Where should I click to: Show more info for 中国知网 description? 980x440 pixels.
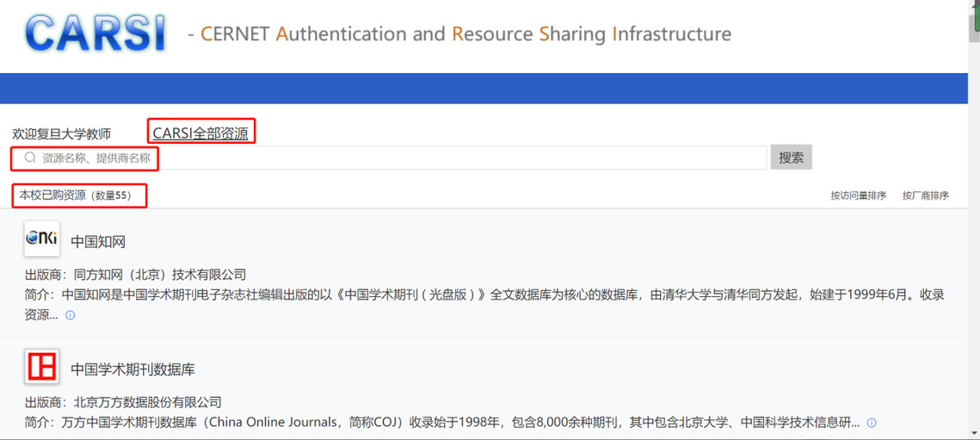pos(71,315)
